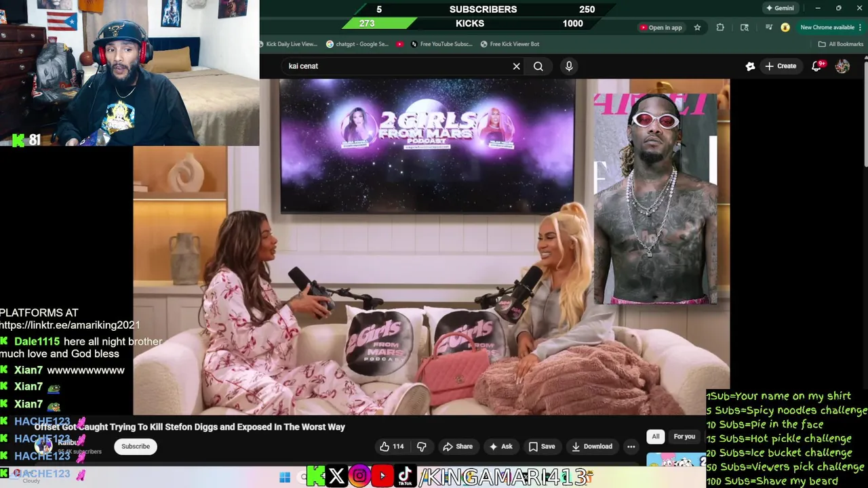Click Windows Start button on taskbar
Screen dimensions: 868x488
click(x=285, y=477)
